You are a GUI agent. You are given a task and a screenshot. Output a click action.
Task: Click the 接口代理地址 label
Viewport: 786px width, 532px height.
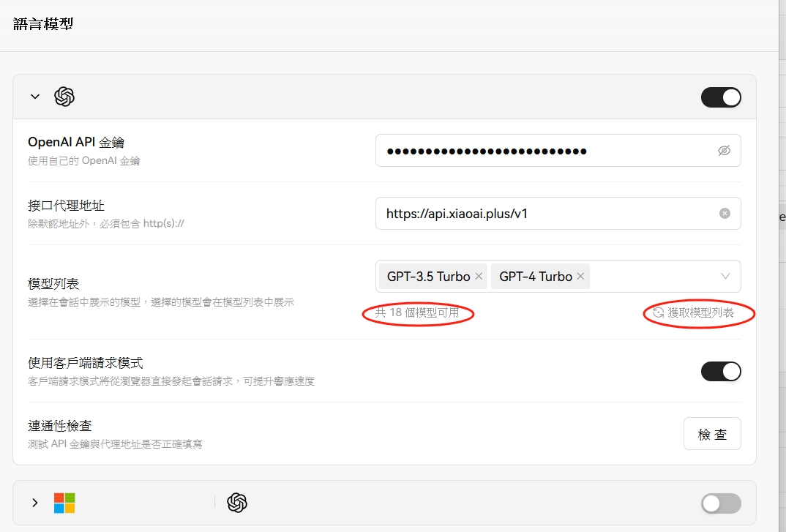coord(66,206)
